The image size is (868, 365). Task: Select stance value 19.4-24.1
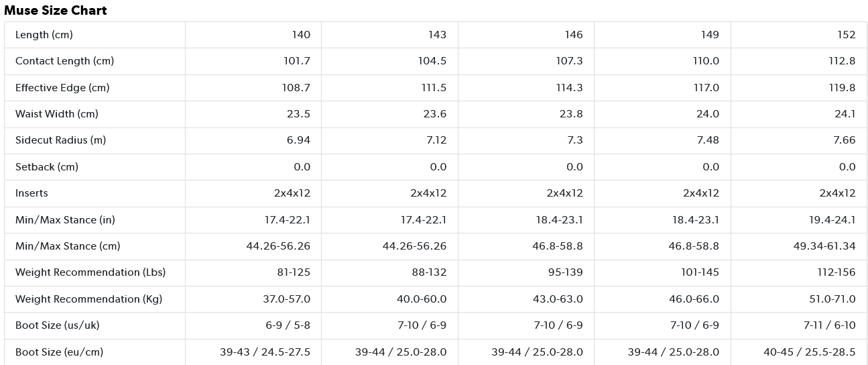(x=832, y=220)
